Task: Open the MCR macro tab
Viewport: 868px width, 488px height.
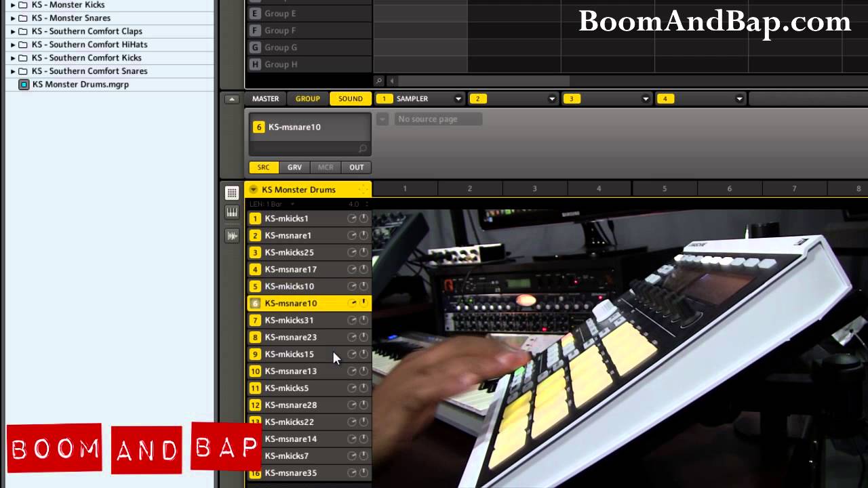Action: point(325,167)
